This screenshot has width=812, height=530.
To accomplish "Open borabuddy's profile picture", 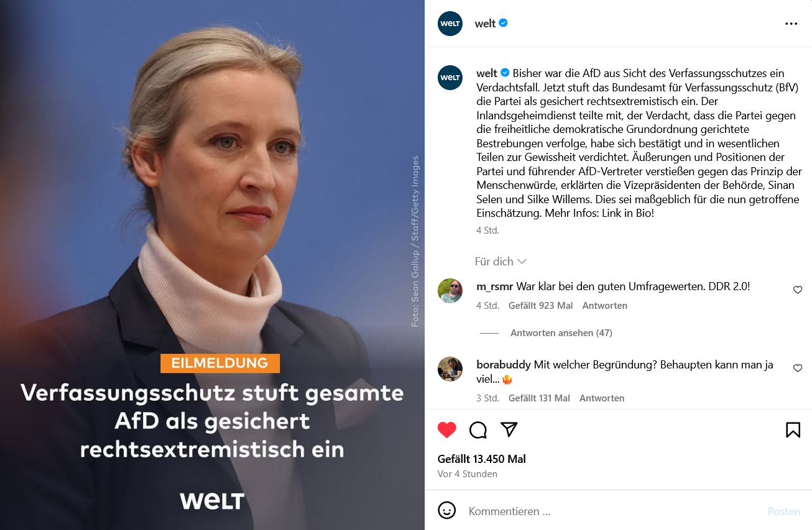I will [x=450, y=369].
